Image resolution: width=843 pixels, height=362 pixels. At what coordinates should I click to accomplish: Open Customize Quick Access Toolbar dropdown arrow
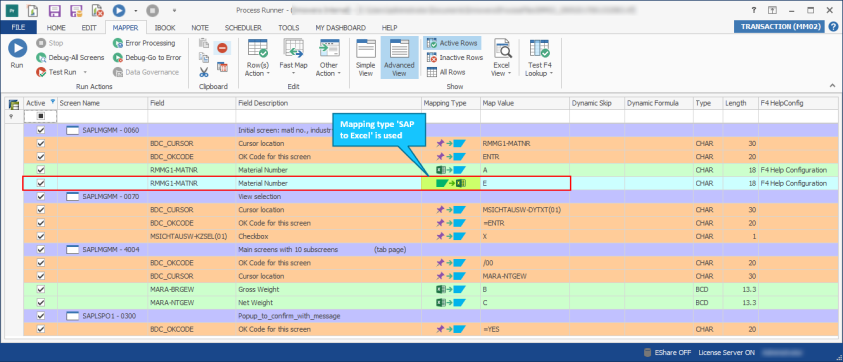[x=175, y=10]
